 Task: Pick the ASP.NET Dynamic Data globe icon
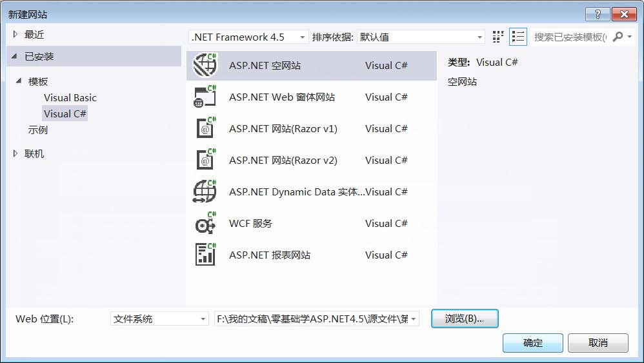[205, 191]
